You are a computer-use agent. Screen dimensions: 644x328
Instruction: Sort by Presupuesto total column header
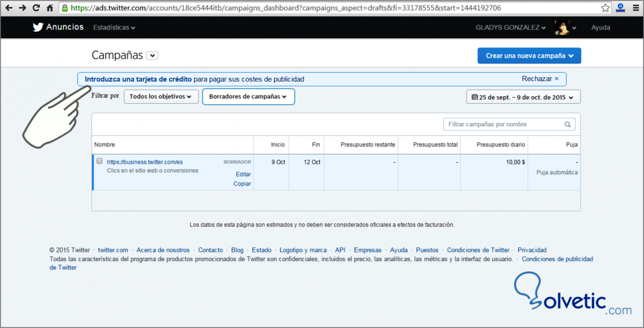[435, 145]
